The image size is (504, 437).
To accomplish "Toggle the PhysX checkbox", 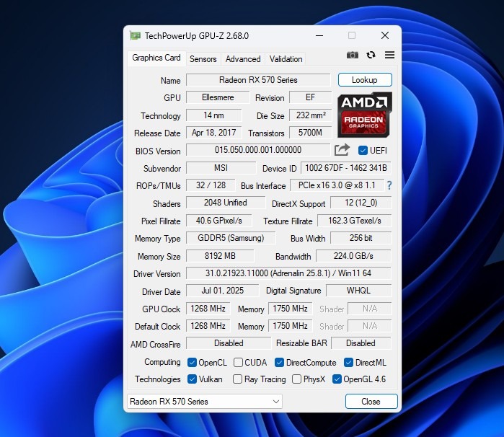I will coord(296,379).
